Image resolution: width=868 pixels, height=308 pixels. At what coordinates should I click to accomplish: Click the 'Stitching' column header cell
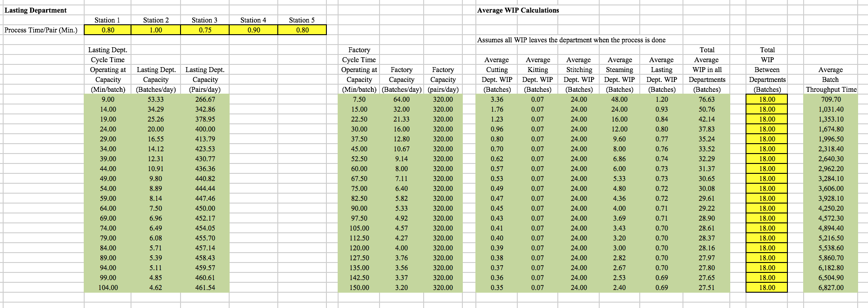[579, 69]
